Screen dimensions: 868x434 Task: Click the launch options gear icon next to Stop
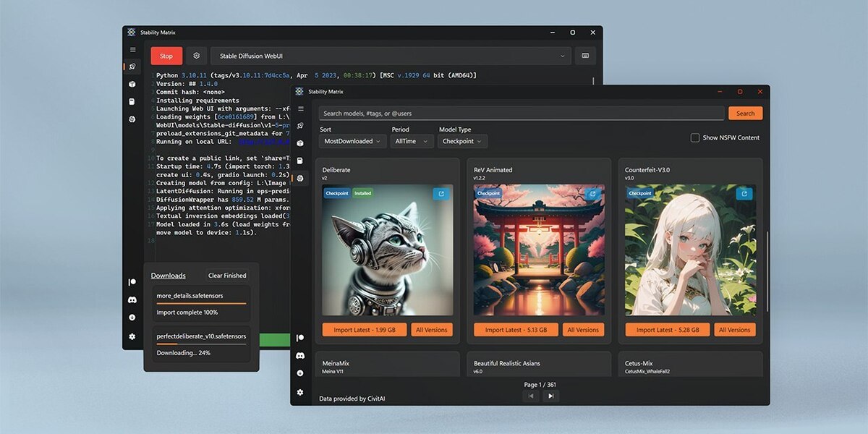coord(196,56)
